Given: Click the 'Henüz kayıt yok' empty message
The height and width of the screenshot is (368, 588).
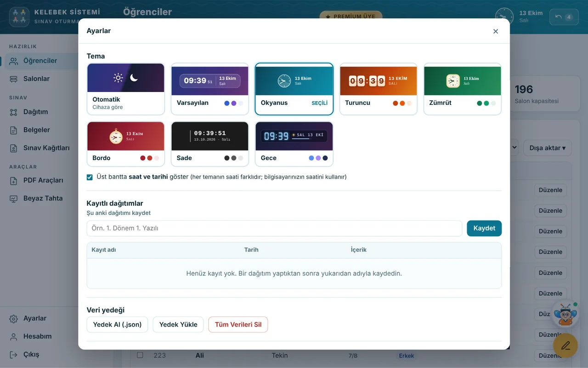Looking at the screenshot, I should click(294, 273).
